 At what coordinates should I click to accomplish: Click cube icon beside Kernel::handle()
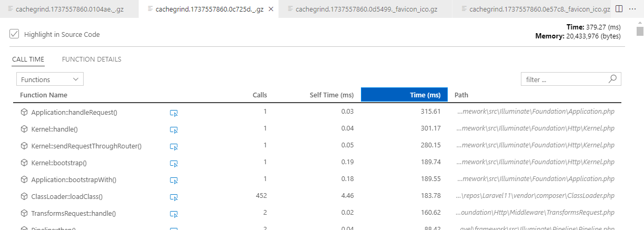(24, 129)
